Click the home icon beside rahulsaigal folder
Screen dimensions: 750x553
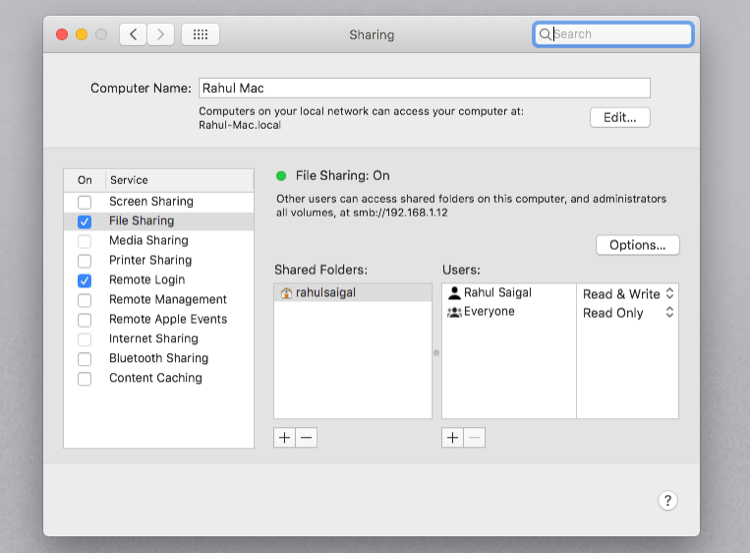point(286,293)
